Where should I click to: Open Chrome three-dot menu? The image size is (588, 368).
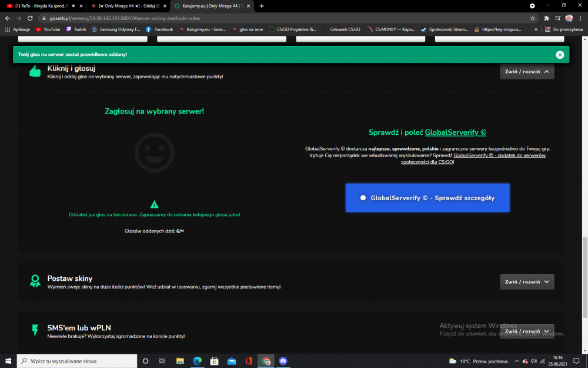(x=580, y=18)
